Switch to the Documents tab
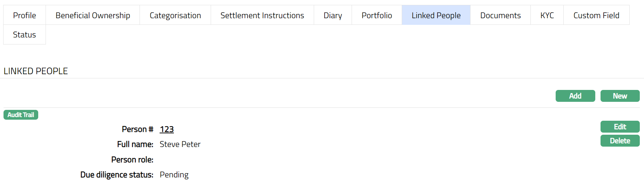The width and height of the screenshot is (644, 183). pos(500,15)
